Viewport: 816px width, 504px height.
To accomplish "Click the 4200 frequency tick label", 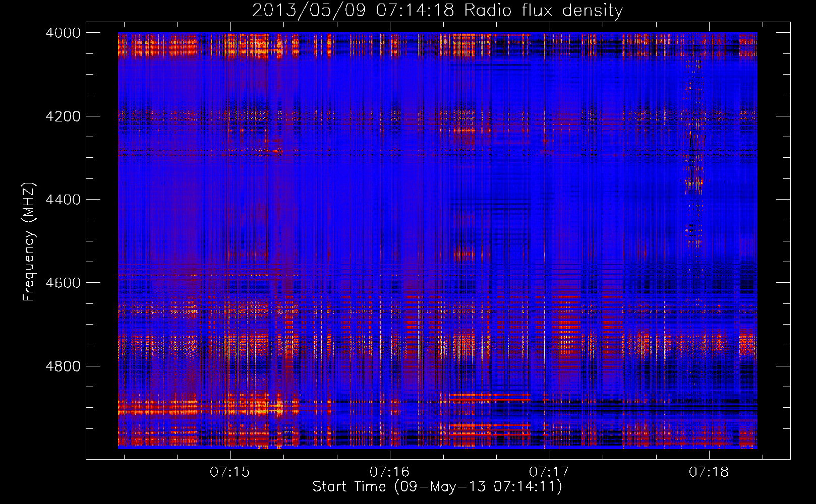I will (x=63, y=116).
